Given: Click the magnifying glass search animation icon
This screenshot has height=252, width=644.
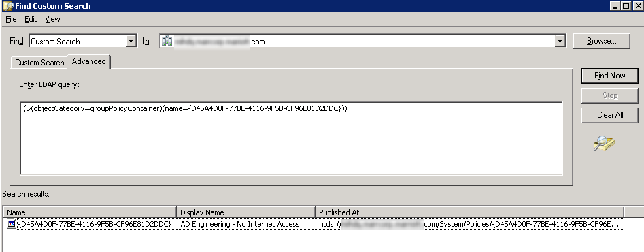Looking at the screenshot, I should pyautogui.click(x=604, y=144).
